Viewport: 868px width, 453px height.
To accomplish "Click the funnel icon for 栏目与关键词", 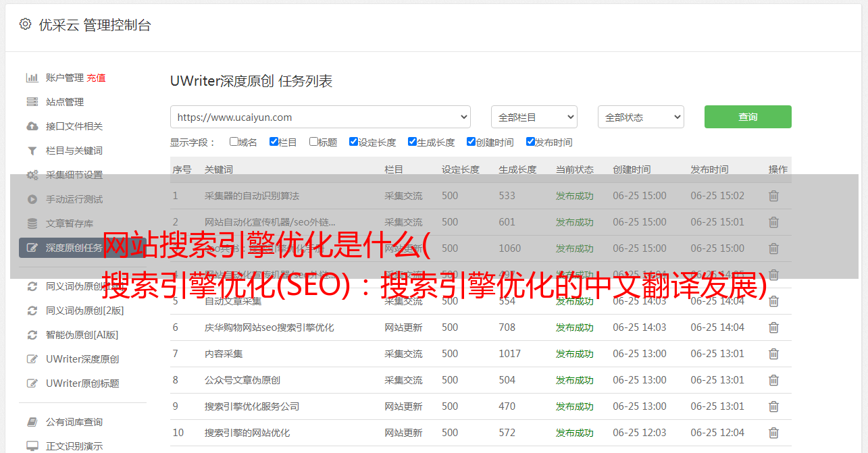I will pos(32,151).
